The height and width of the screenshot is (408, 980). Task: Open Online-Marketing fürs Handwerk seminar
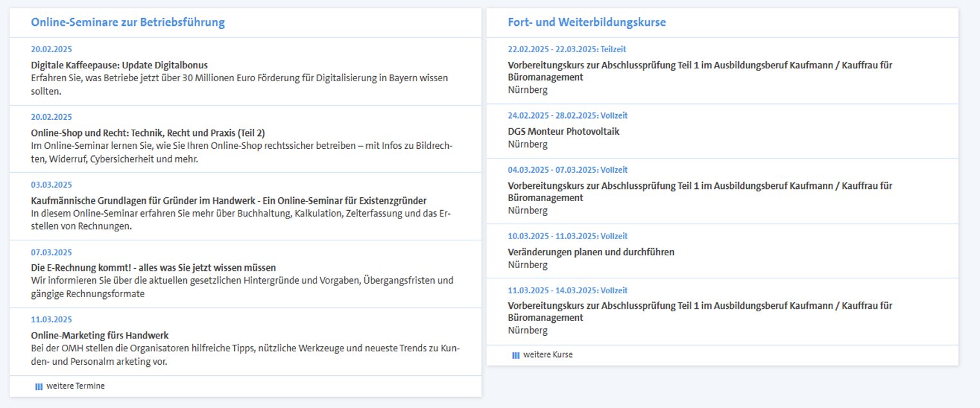click(100, 335)
